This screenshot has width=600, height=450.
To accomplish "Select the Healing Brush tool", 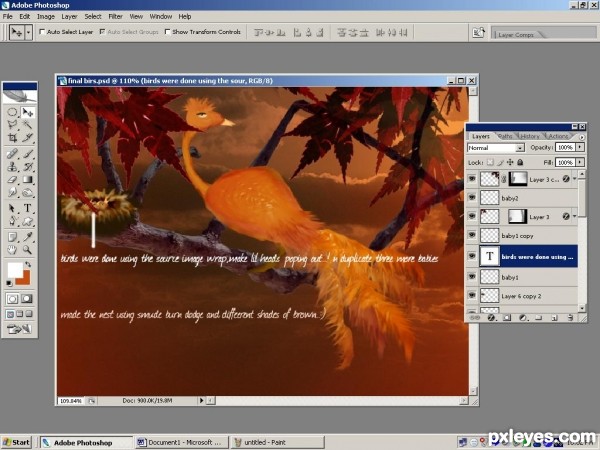I will [12, 154].
